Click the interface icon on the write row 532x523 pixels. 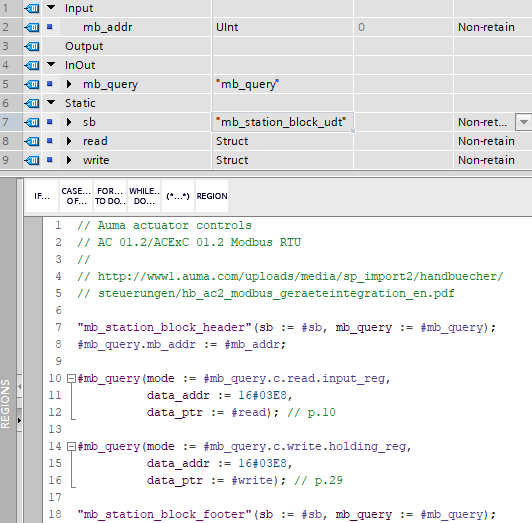tap(32, 160)
